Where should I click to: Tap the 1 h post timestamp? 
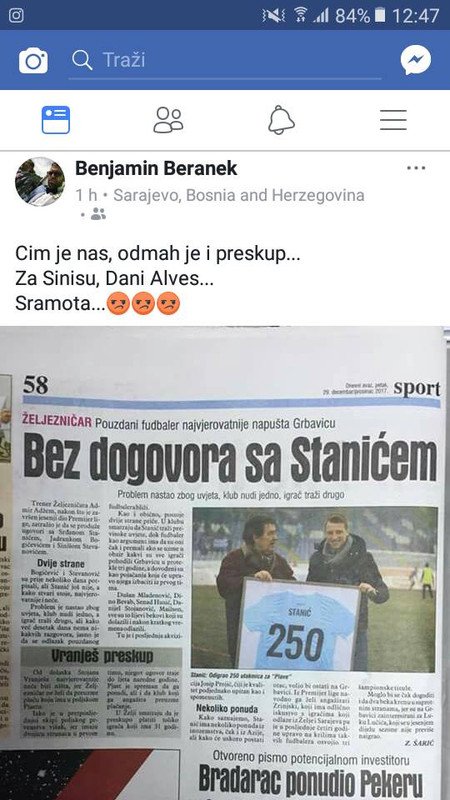pyautogui.click(x=86, y=195)
